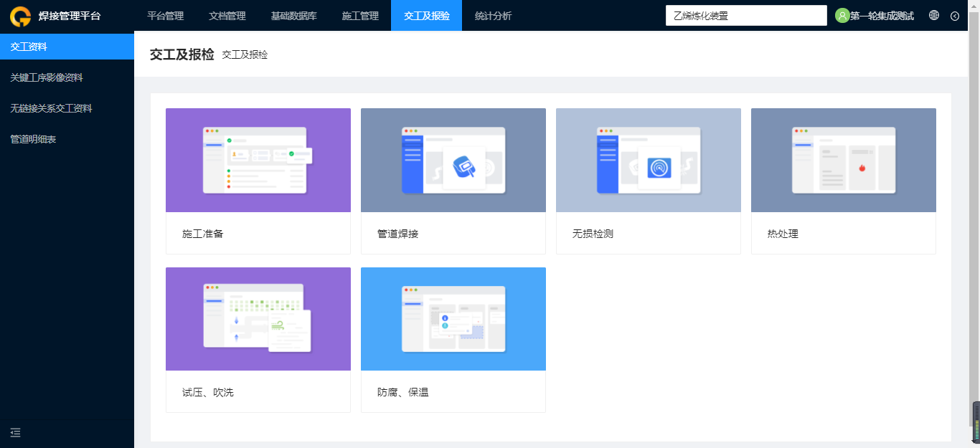Open the globe language icon

coord(934,15)
